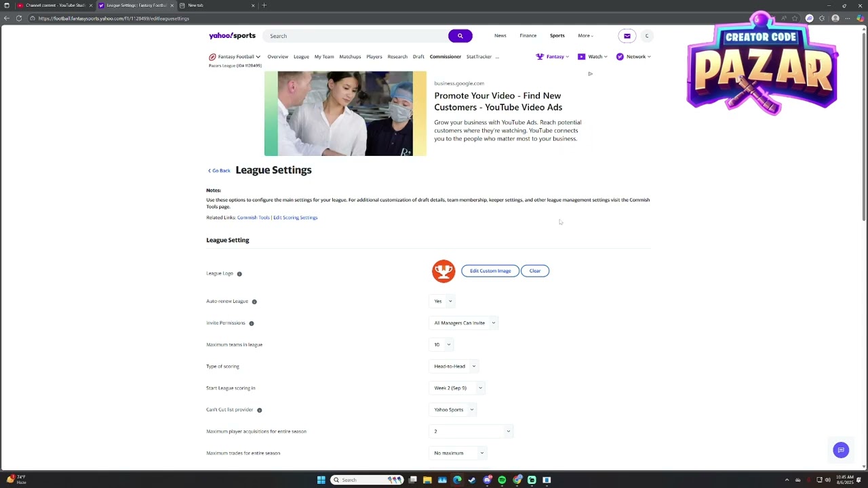Screen dimensions: 868x488
Task: Open the Commissioner nav item
Action: (x=446, y=57)
